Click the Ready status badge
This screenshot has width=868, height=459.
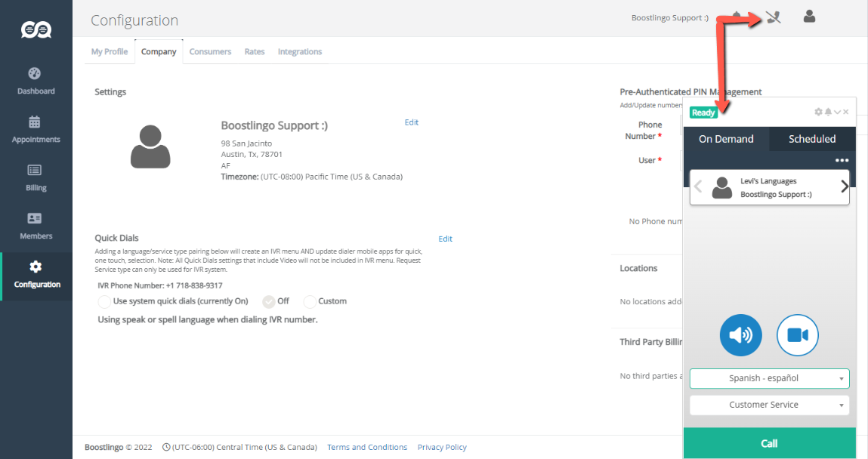(x=703, y=112)
